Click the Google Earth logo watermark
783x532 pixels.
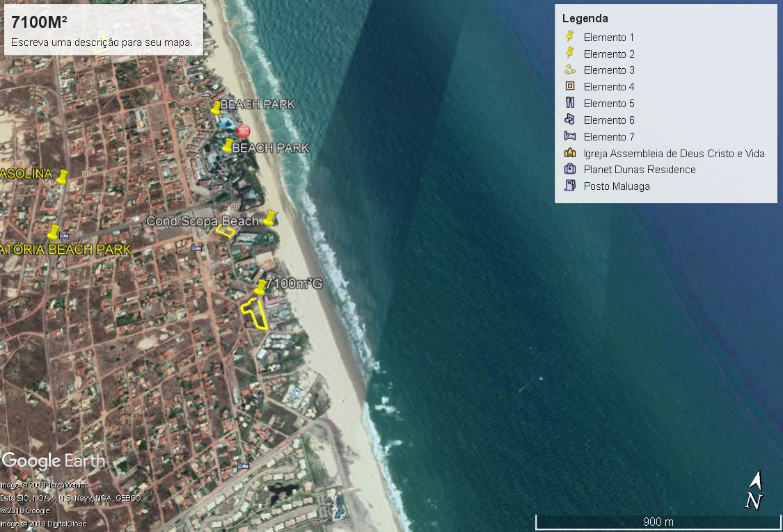[x=54, y=460]
